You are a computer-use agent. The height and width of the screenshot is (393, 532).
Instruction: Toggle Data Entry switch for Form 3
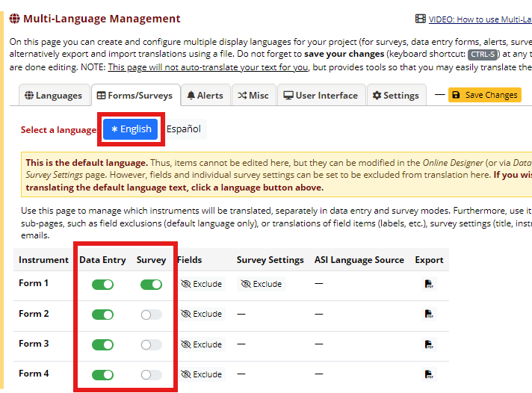pyautogui.click(x=102, y=344)
